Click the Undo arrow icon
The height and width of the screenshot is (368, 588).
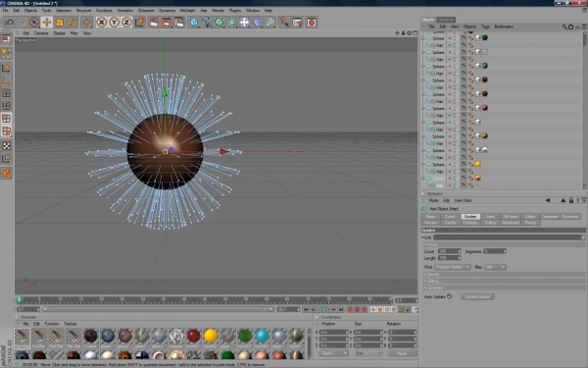point(9,23)
